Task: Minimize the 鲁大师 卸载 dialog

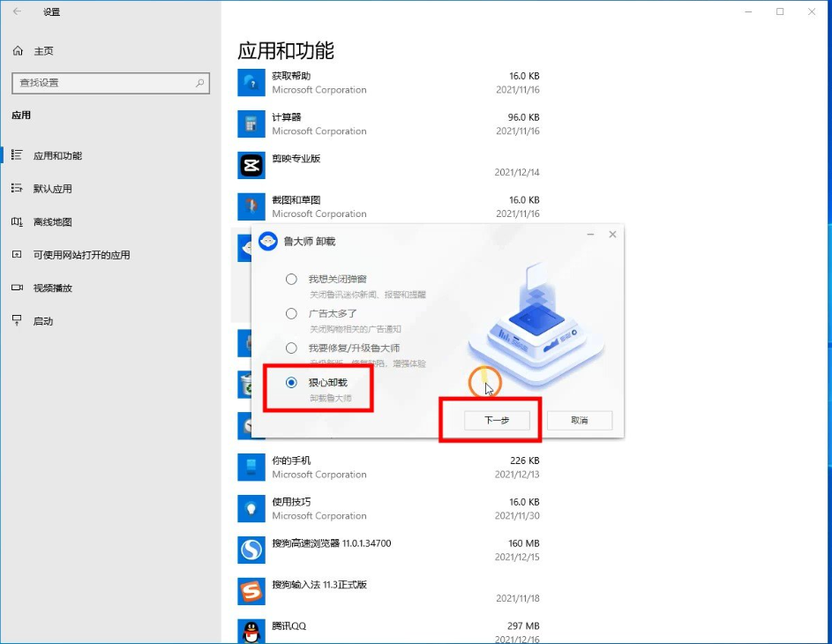Action: [x=590, y=234]
